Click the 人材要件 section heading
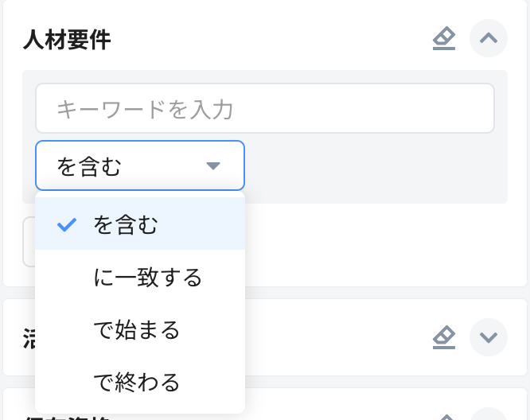This screenshot has height=420, width=530. (x=67, y=39)
